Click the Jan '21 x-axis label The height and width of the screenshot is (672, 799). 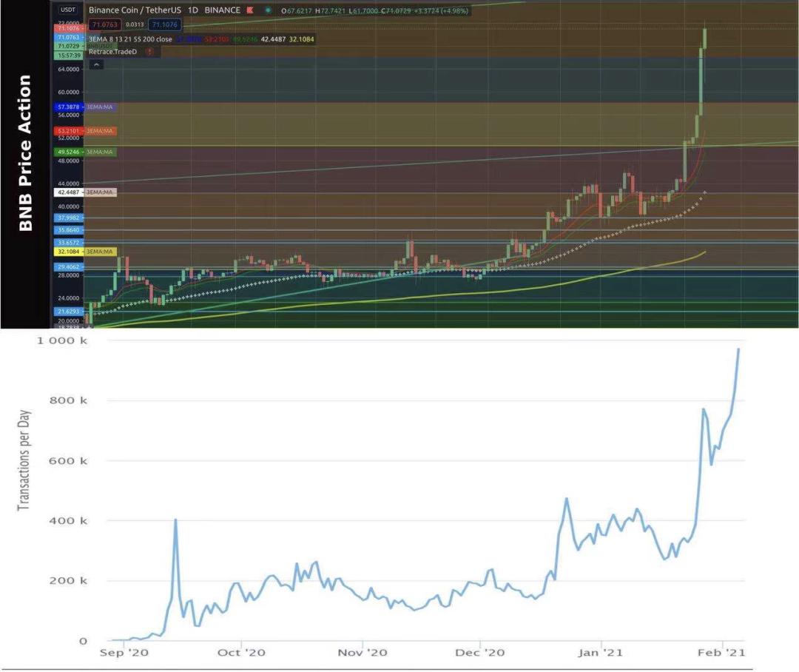(600, 653)
